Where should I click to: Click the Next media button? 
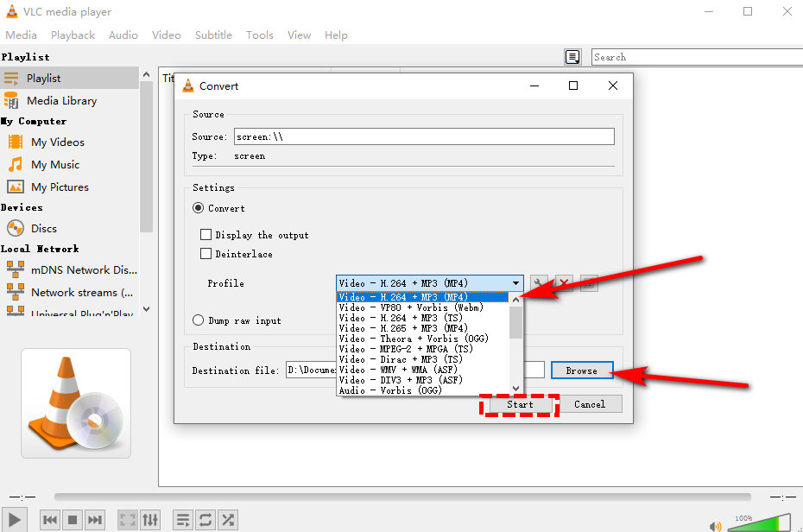click(95, 520)
